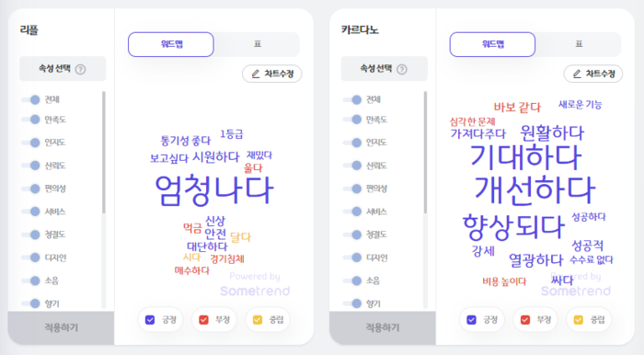This screenshot has width=644, height=355.
Task: Uncheck 중립 checkbox under 리플 word cloud
Action: tap(258, 320)
